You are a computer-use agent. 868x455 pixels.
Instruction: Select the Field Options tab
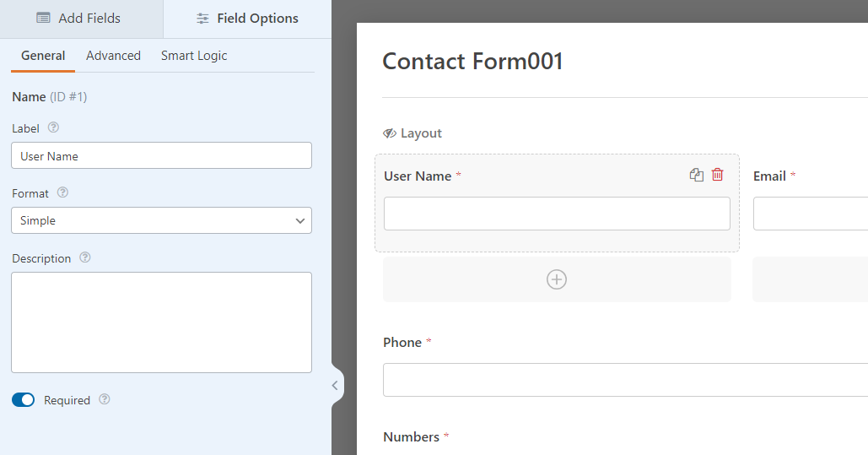247,19
